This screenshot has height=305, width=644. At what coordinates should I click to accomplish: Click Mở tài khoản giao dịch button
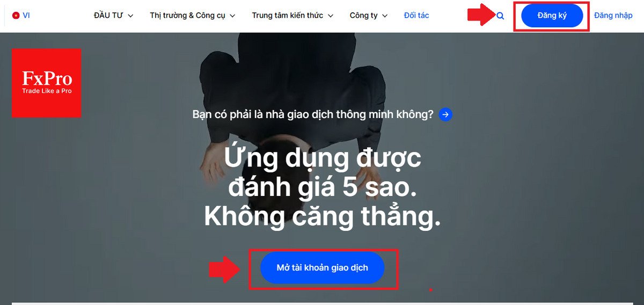323,267
